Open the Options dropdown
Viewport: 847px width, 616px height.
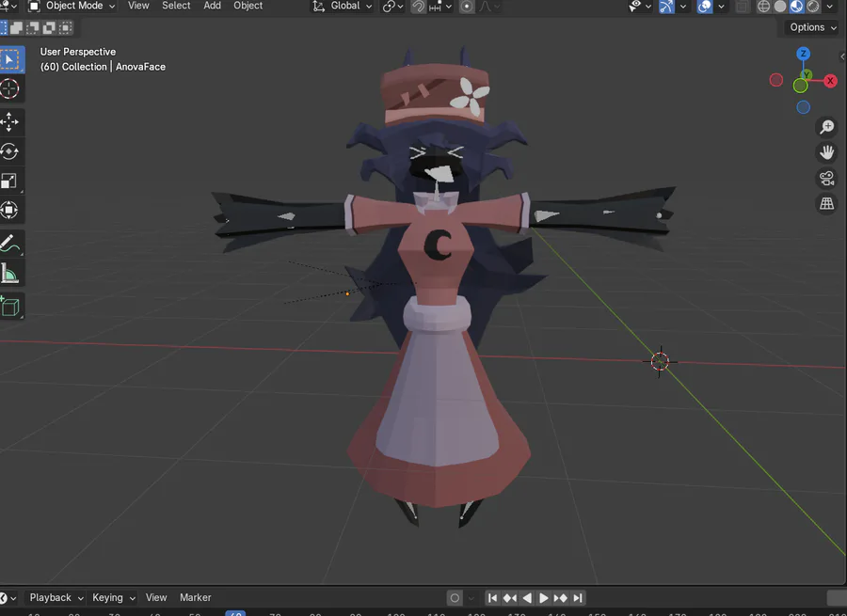(812, 27)
